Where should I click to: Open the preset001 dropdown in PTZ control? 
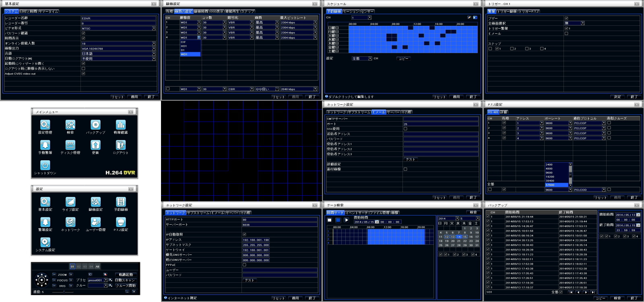[98, 280]
